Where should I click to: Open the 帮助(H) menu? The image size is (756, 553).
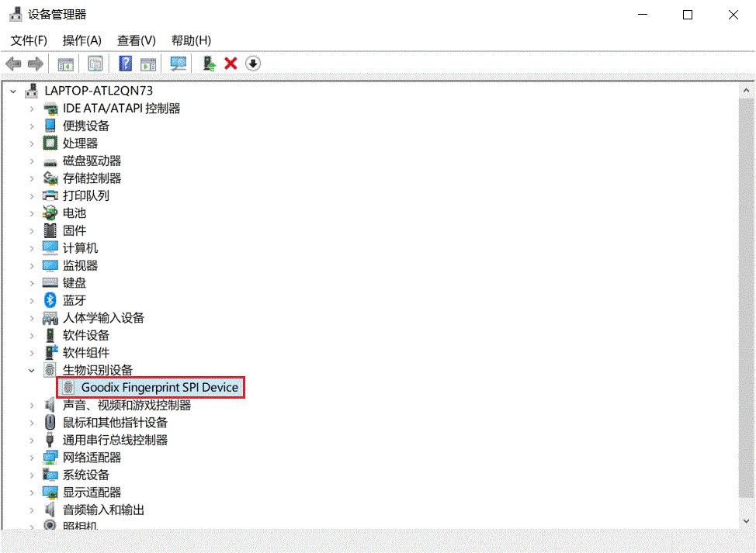point(192,40)
